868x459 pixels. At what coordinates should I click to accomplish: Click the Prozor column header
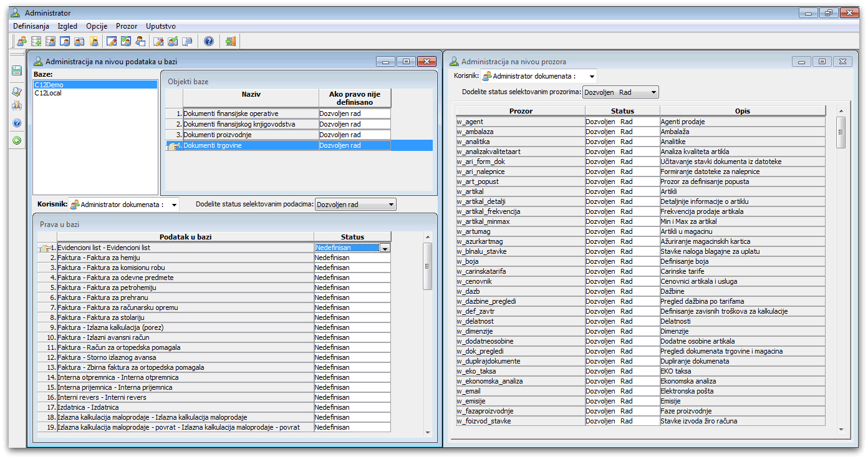[x=521, y=111]
